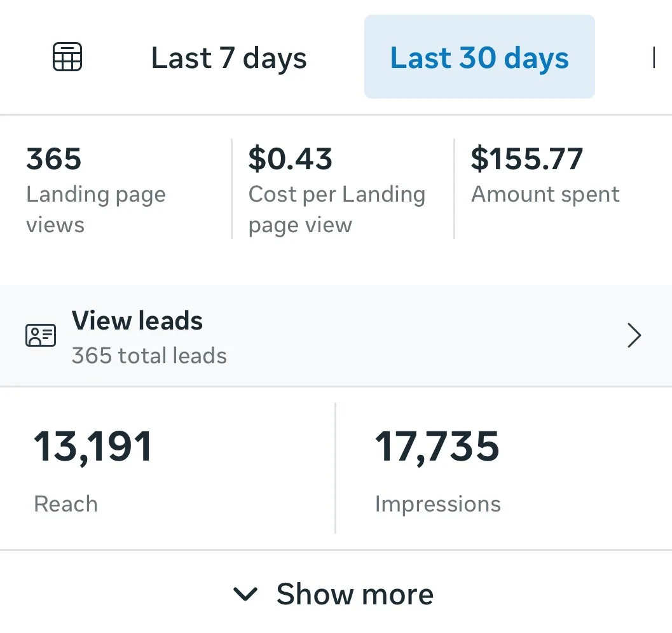Open the calendar date picker icon
This screenshot has height=633, width=672.
[67, 57]
